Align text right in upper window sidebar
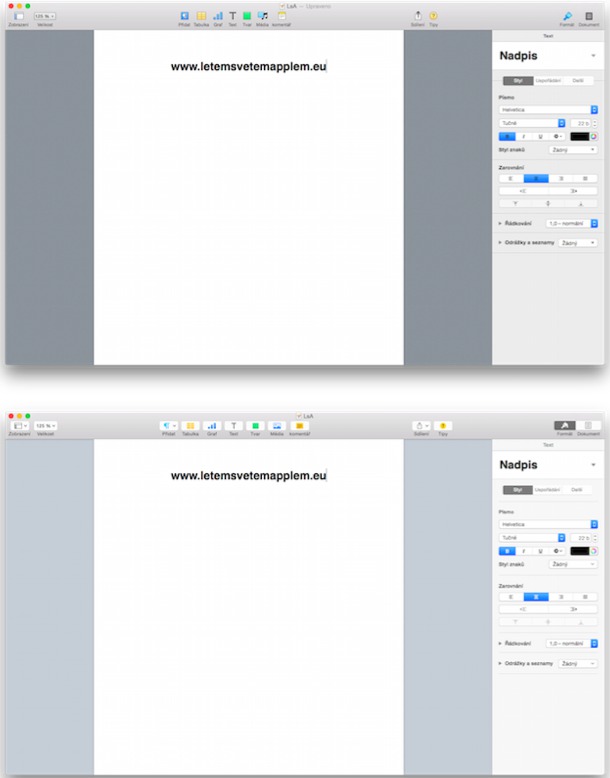 pos(561,179)
